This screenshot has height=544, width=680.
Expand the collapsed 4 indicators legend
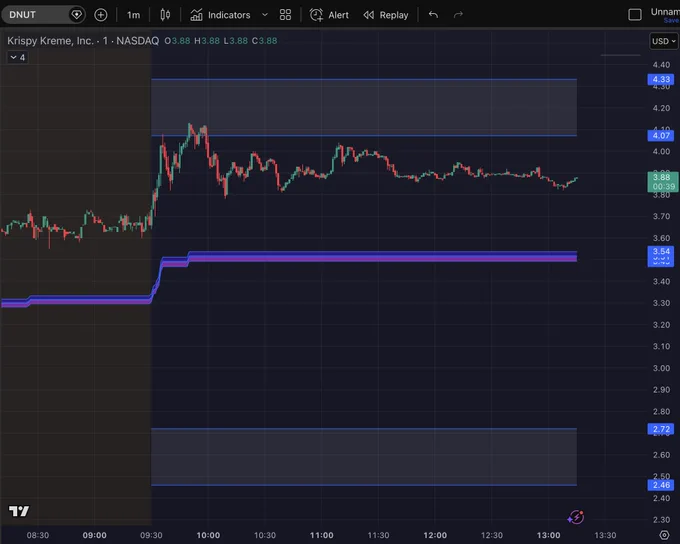click(x=17, y=57)
